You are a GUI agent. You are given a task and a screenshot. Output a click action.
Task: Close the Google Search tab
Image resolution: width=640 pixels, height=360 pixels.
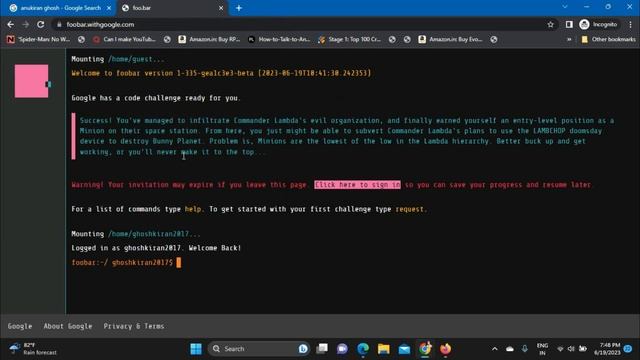(x=109, y=8)
